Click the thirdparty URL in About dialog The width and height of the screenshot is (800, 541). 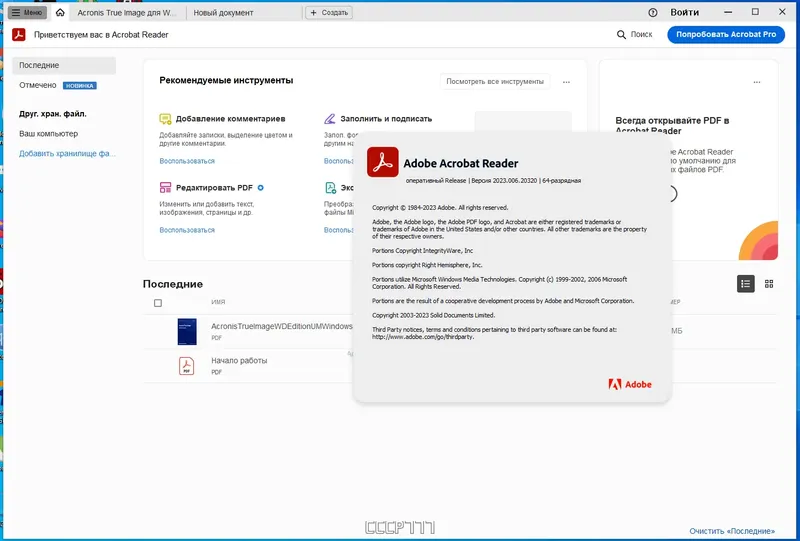click(423, 337)
